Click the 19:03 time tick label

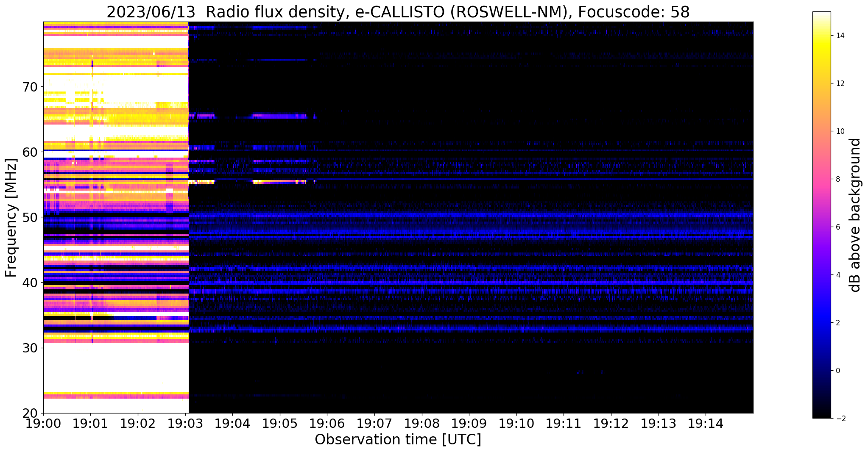point(185,423)
